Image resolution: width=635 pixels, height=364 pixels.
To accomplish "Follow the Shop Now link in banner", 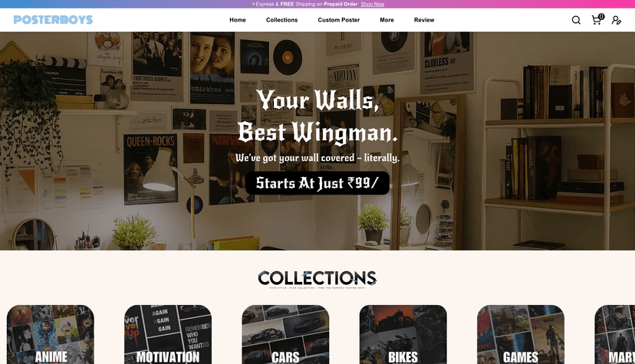I will click(x=373, y=4).
